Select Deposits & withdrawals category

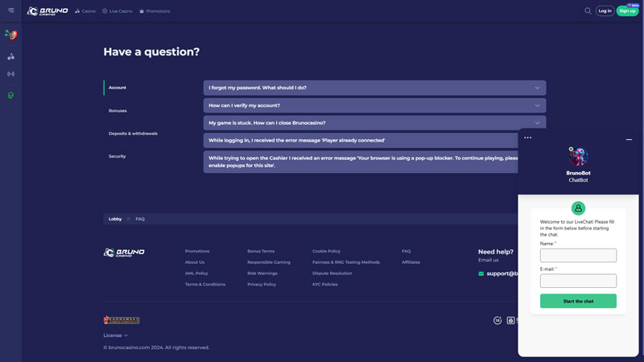133,134
